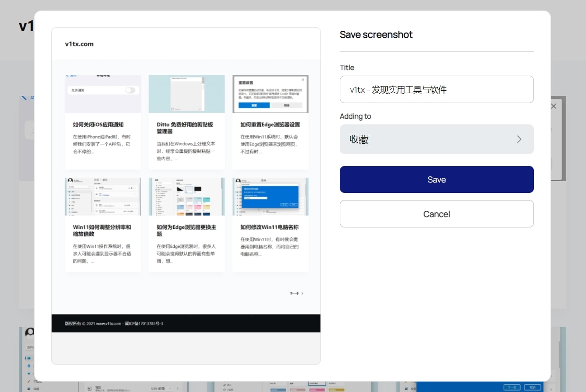
Task: Click the iOS back arrow icon in first thumbnail
Action: pos(68,75)
